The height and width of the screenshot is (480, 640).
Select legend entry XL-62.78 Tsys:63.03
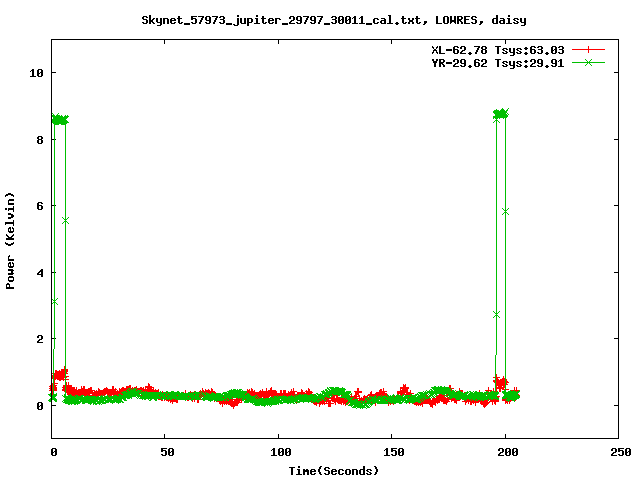click(498, 50)
